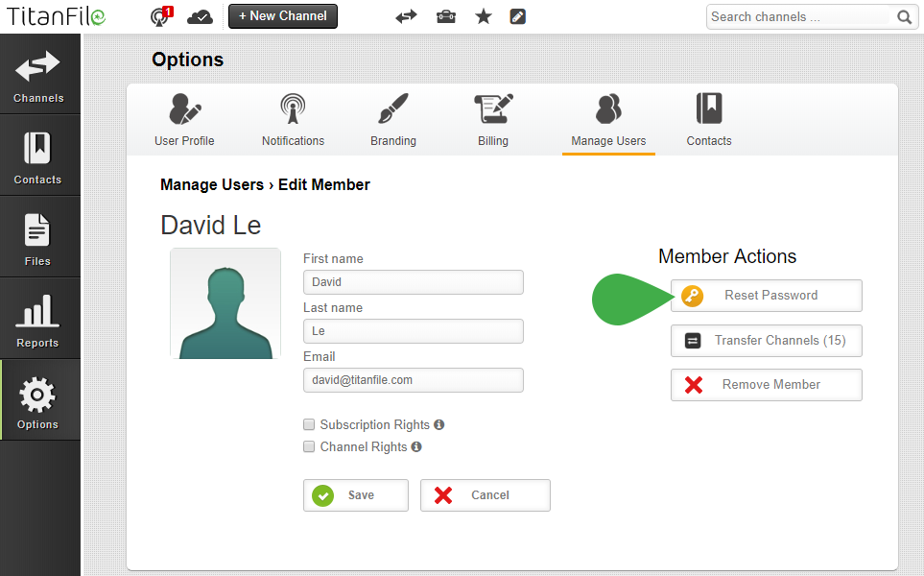Click the notifications broadcast icon with red badge

(x=160, y=16)
